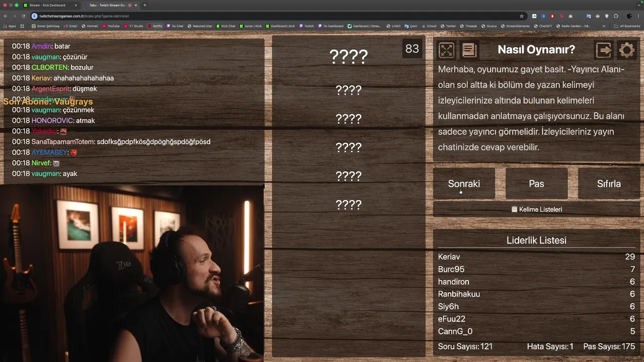Open the settings gear icon
Image resolution: width=644 pixels, height=362 pixels.
(x=626, y=50)
